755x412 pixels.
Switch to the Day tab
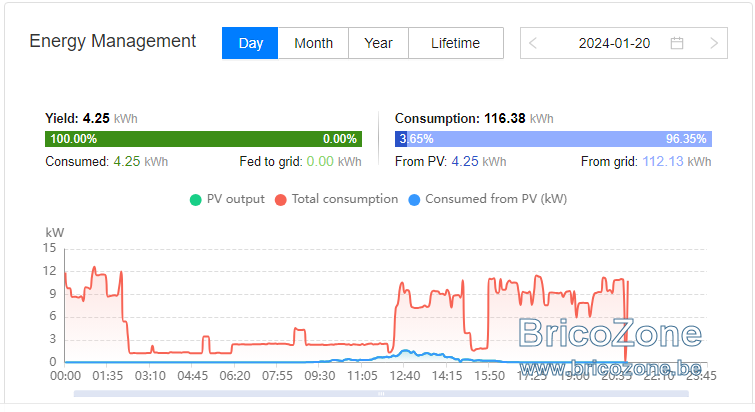(x=250, y=43)
